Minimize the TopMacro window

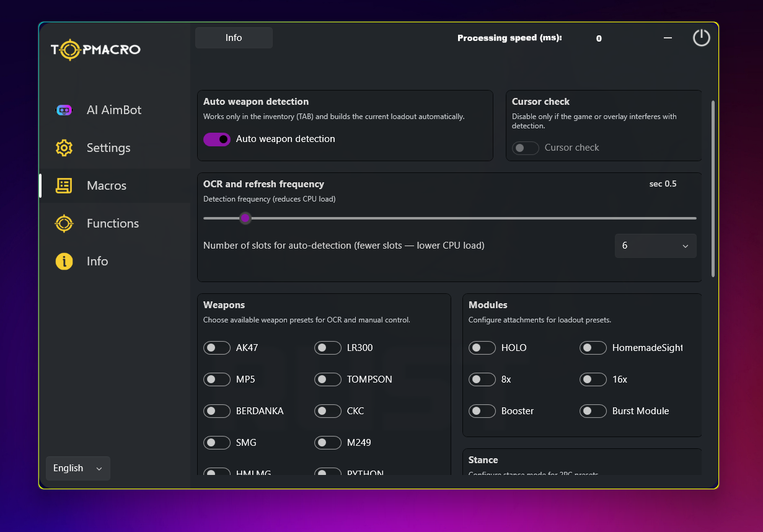tap(668, 38)
